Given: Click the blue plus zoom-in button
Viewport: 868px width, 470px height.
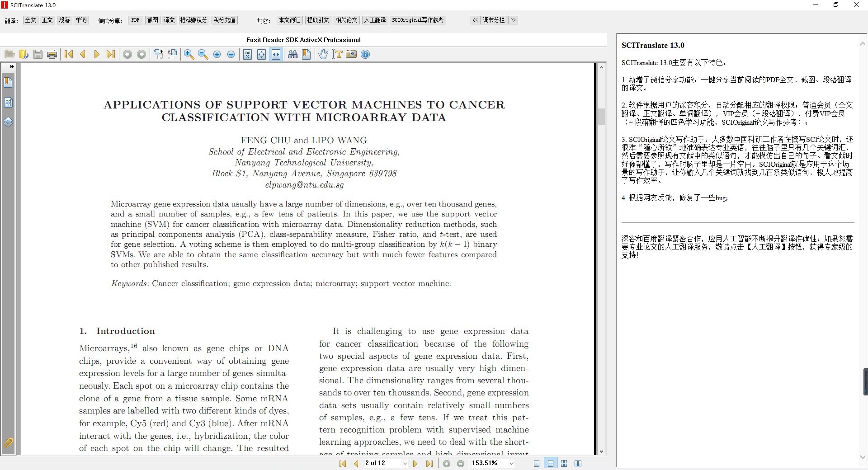Looking at the screenshot, I should (217, 54).
